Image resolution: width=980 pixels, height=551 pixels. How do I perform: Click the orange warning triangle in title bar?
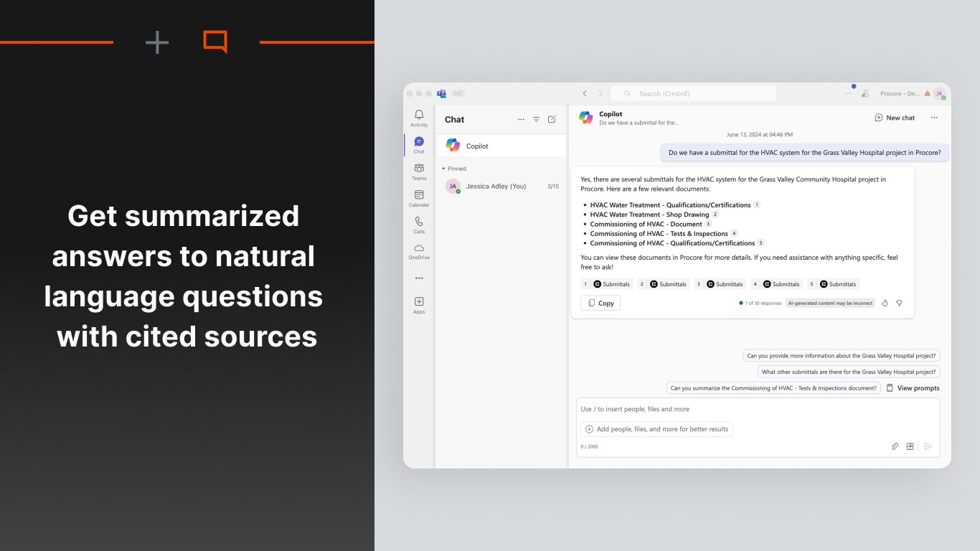point(927,93)
